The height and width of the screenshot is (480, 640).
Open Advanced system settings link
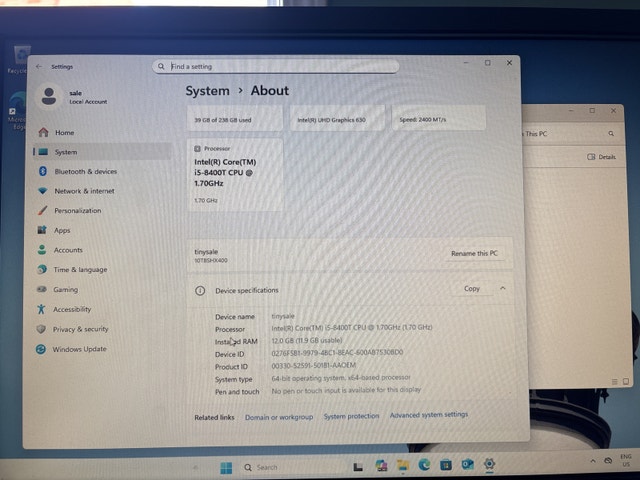[x=429, y=415]
